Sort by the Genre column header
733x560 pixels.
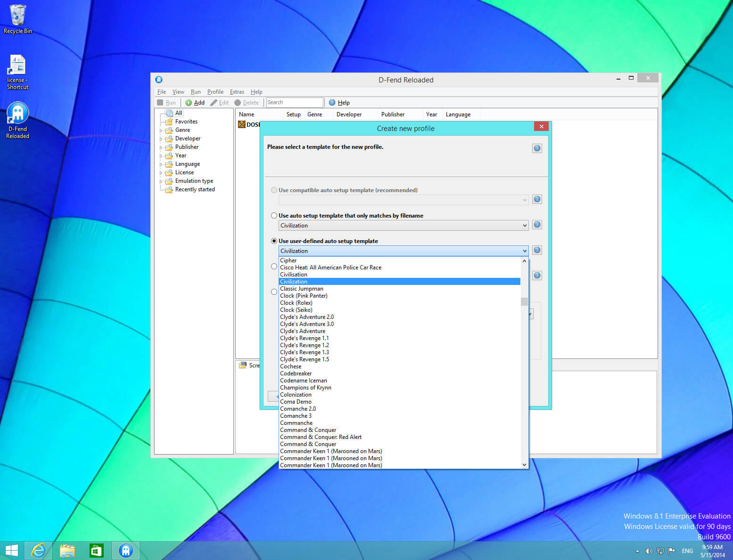pyautogui.click(x=319, y=114)
